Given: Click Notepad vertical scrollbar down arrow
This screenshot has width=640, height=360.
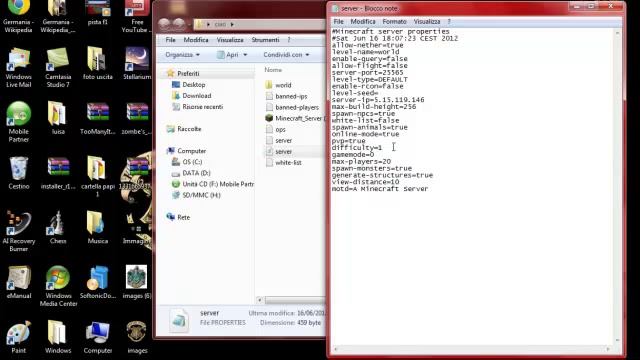Looking at the screenshot, I should click(617, 340).
